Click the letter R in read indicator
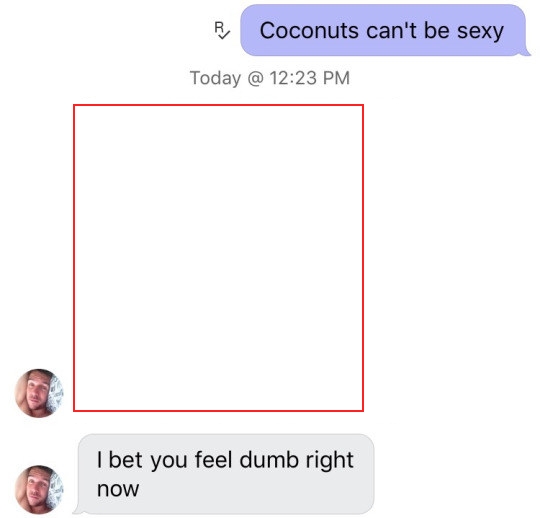 (219, 26)
